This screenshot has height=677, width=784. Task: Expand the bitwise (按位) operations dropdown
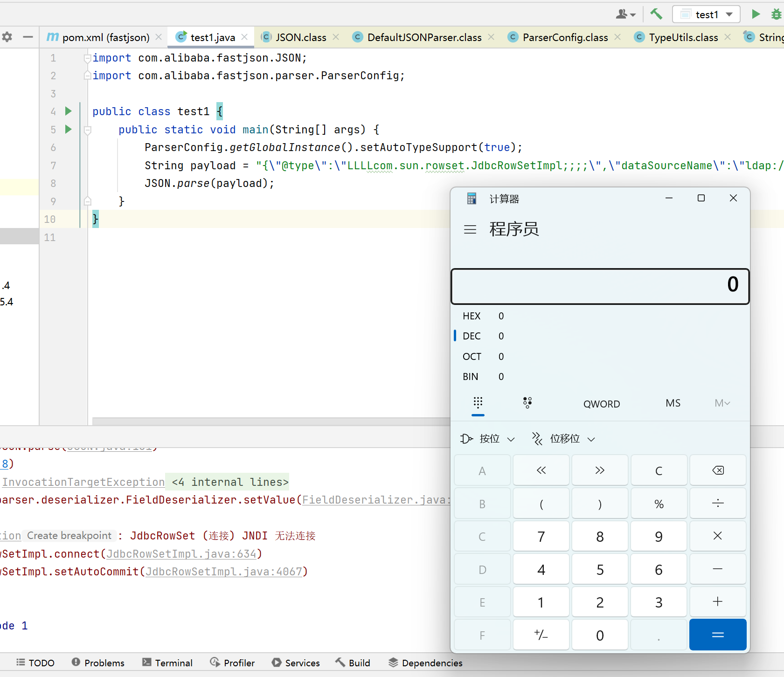[x=487, y=439]
